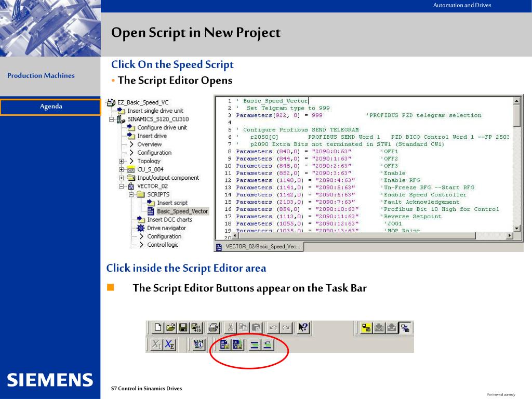Click the Open folder toolbar icon

[x=170, y=327]
